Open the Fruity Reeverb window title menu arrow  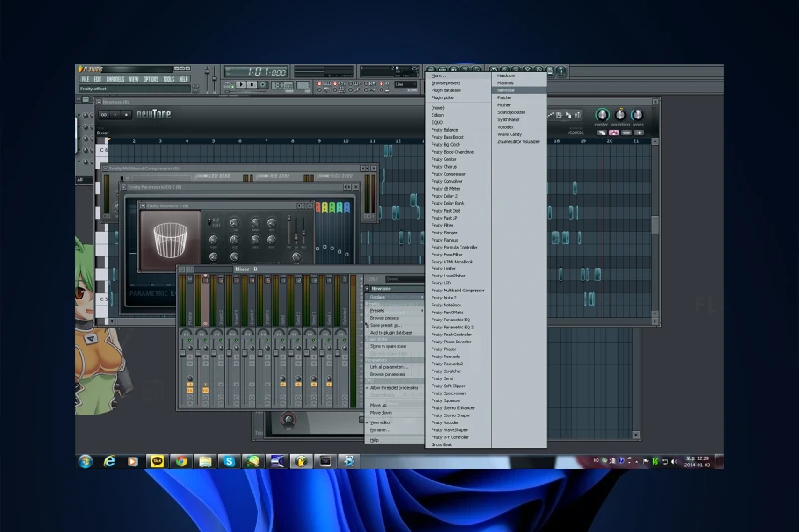pos(143,206)
